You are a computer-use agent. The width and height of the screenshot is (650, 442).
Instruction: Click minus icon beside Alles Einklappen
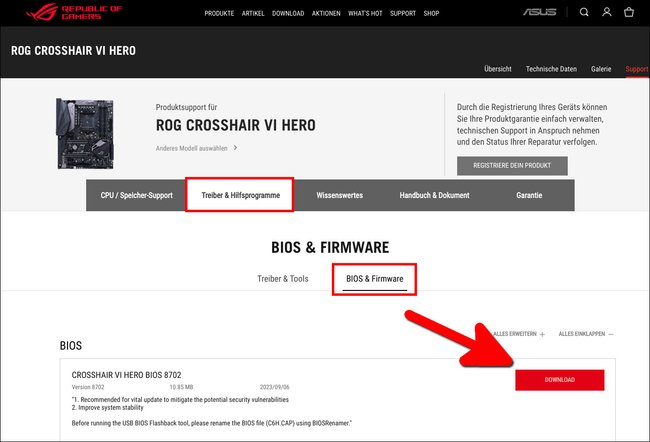611,334
